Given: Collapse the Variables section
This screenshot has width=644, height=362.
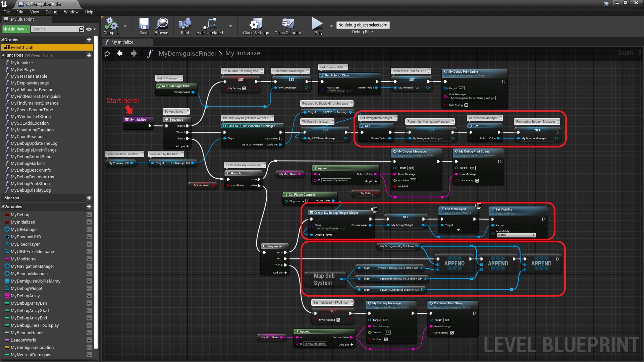Looking at the screenshot, I should coord(3,207).
